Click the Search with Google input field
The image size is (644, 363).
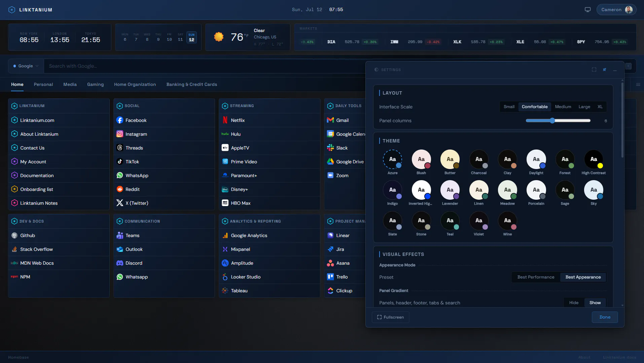coord(205,66)
